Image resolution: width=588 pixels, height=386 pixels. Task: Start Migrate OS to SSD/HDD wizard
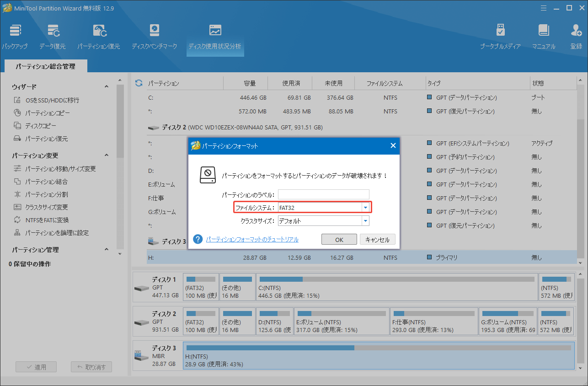coord(46,100)
